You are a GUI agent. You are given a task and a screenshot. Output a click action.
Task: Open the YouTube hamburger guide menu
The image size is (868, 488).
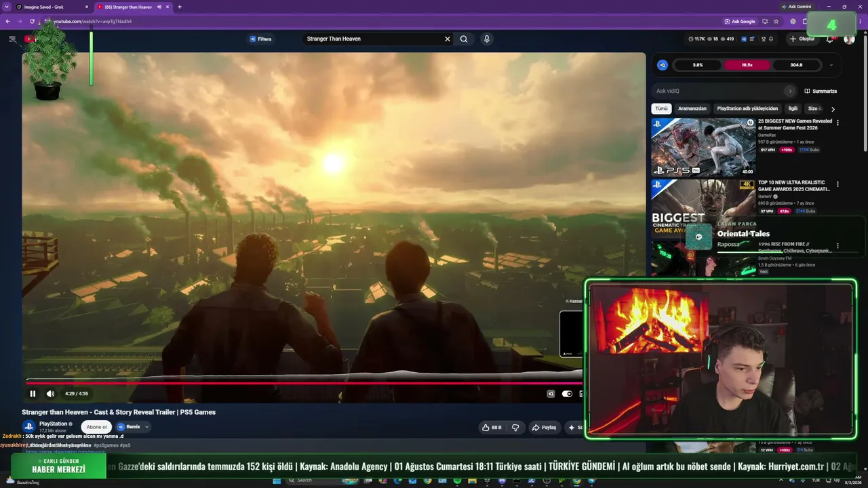[12, 39]
